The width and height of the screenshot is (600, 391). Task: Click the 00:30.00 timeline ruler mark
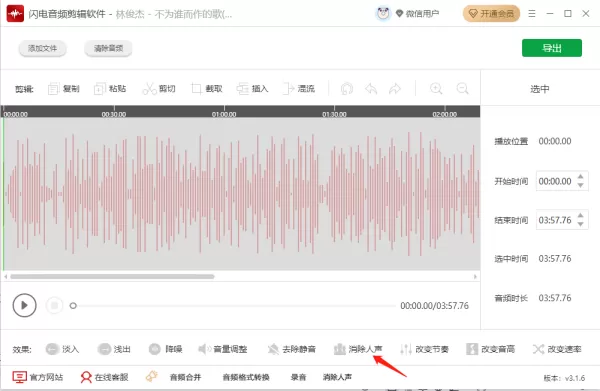click(x=114, y=114)
